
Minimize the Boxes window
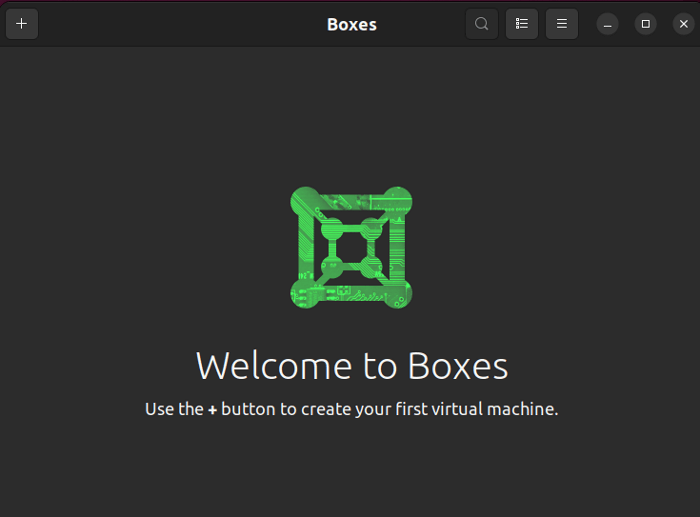point(608,24)
